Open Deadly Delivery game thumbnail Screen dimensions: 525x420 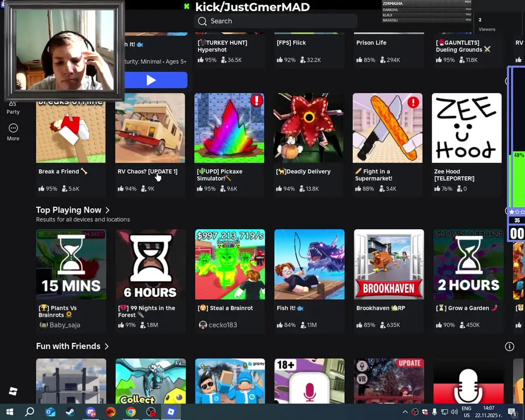pyautogui.click(x=309, y=128)
